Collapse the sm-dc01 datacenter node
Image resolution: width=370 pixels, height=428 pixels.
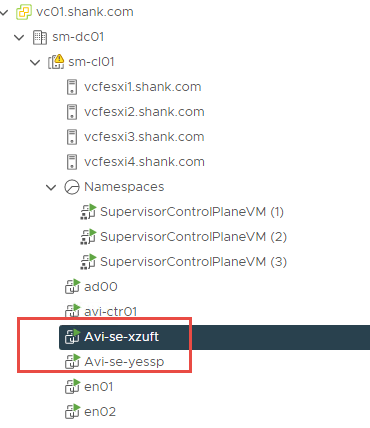point(19,37)
